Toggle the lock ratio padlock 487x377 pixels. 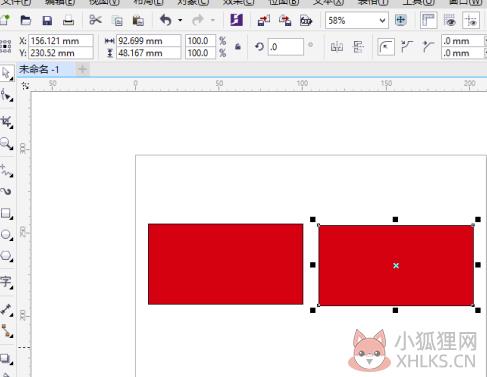[238, 47]
